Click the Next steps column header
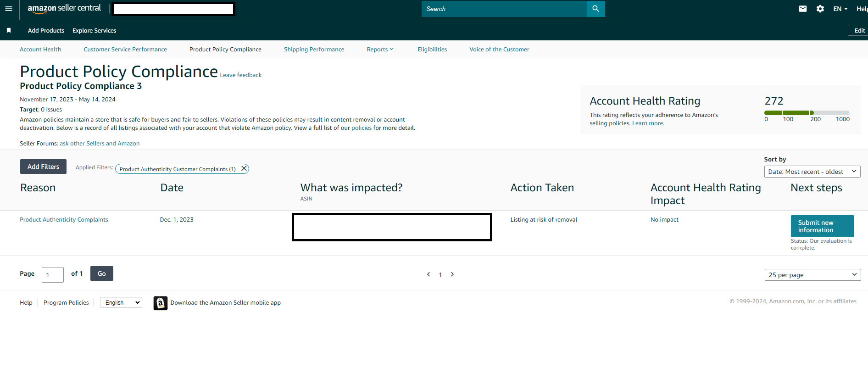 (x=816, y=188)
